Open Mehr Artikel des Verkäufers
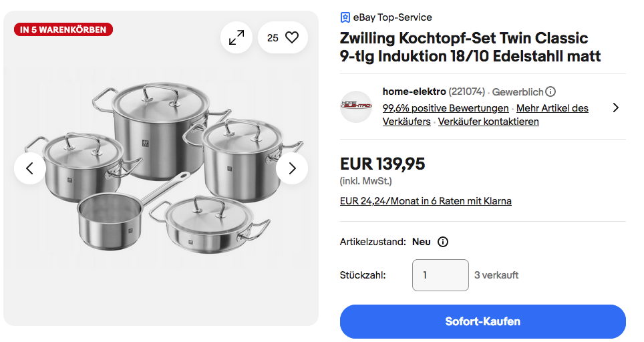 click(x=552, y=108)
